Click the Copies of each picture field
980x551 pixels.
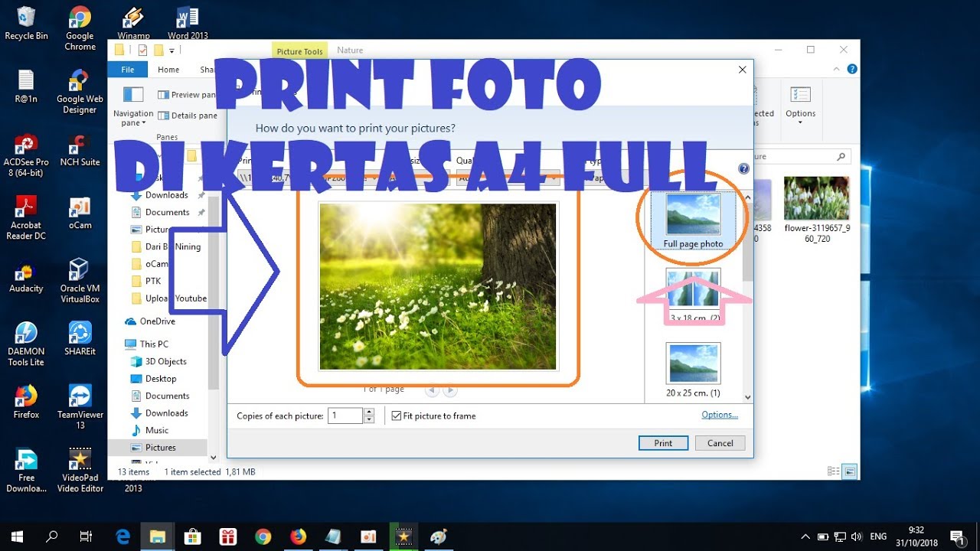345,416
